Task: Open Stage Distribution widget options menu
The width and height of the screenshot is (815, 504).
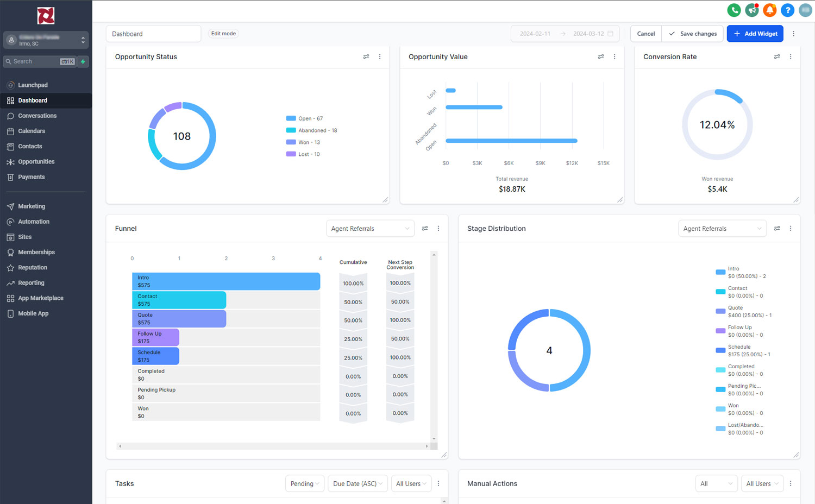Action: pyautogui.click(x=791, y=229)
